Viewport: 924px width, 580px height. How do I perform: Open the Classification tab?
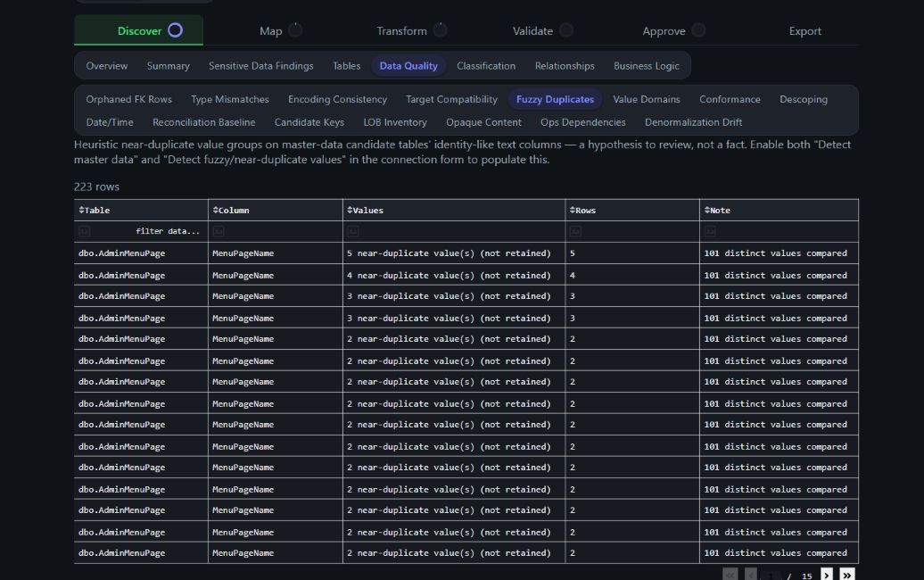point(486,66)
